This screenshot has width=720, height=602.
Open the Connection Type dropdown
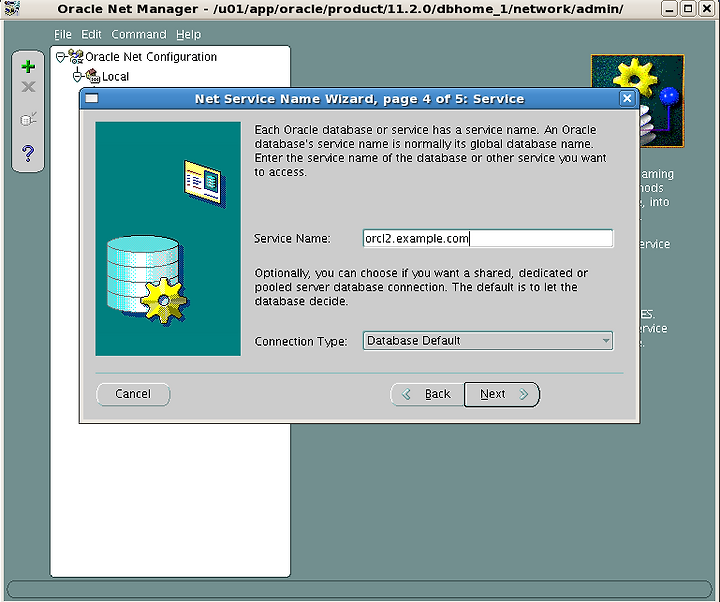pos(488,341)
